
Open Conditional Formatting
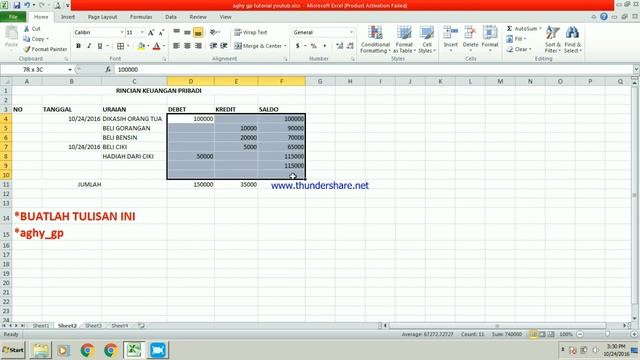point(375,40)
